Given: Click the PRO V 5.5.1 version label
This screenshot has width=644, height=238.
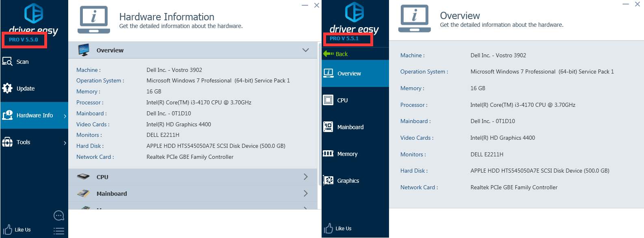Looking at the screenshot, I should pyautogui.click(x=344, y=39).
